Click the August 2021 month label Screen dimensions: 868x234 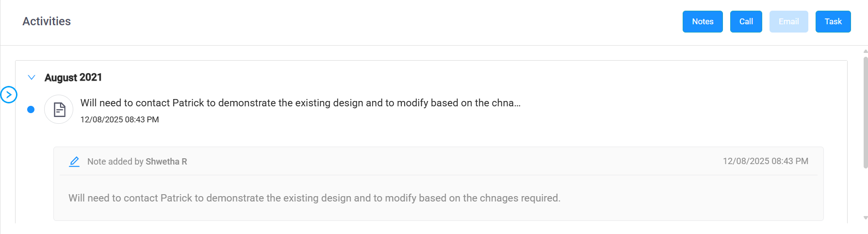click(x=73, y=77)
